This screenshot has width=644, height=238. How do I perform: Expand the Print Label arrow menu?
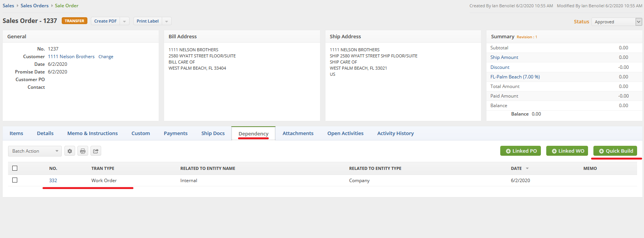tap(167, 21)
